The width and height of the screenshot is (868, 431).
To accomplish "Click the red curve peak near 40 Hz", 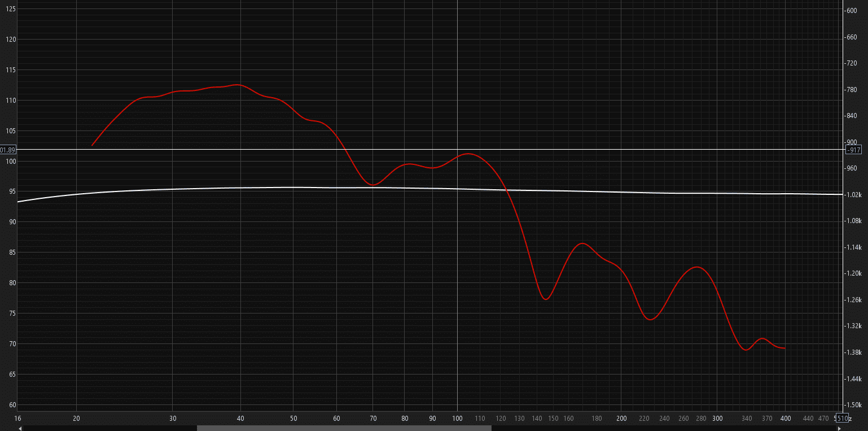I will (x=237, y=85).
